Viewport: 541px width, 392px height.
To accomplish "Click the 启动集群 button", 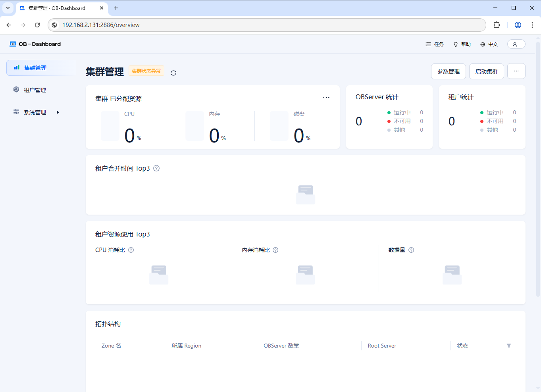I will [486, 71].
